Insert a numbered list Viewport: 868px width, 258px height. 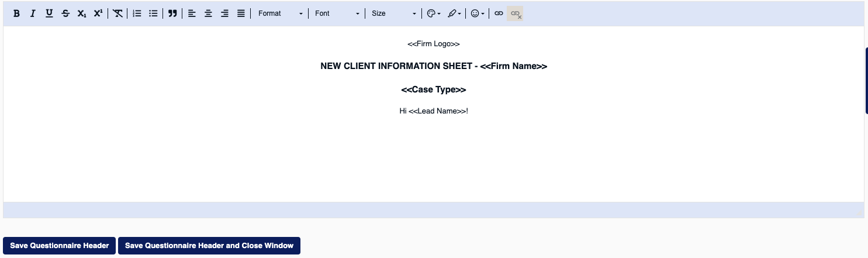coord(137,13)
